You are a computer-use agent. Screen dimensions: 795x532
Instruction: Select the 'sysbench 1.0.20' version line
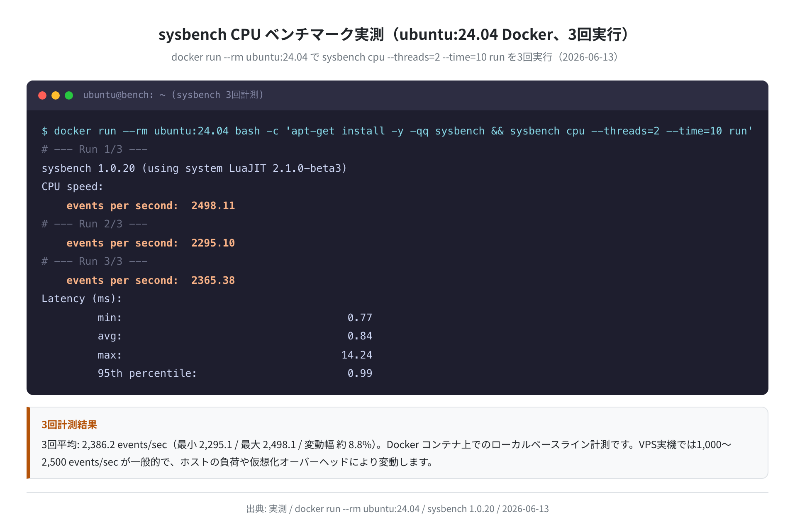[x=194, y=168]
